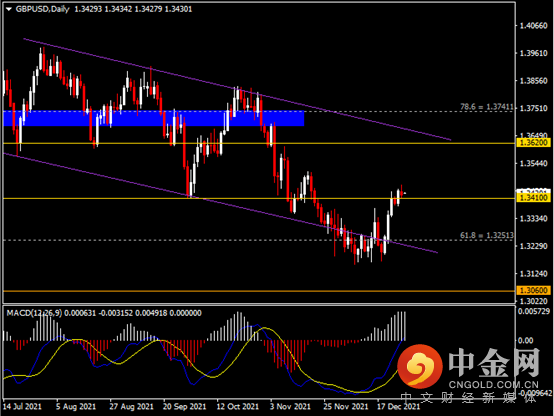Screen dimensions: 554x416
Task: Click the MACD 0.00 scale level
Action: pyautogui.click(x=525, y=340)
